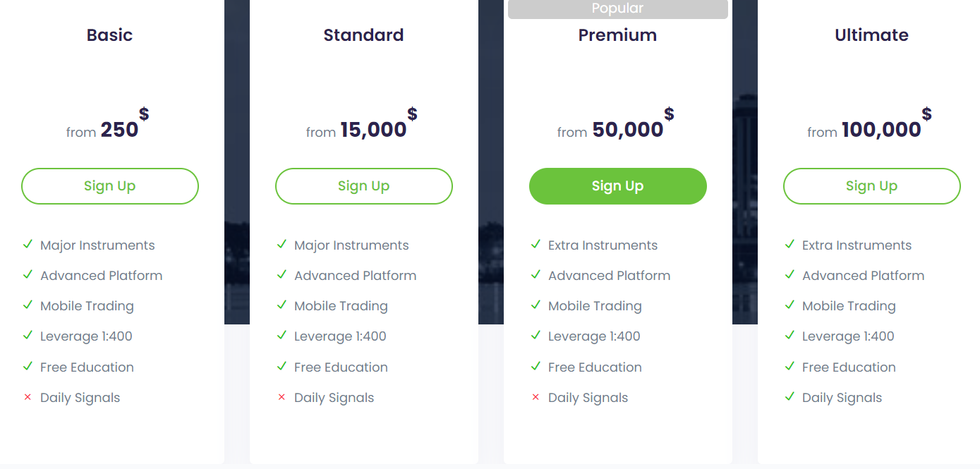Click the red X beside Basic Daily Signals
980x469 pixels.
pos(28,398)
